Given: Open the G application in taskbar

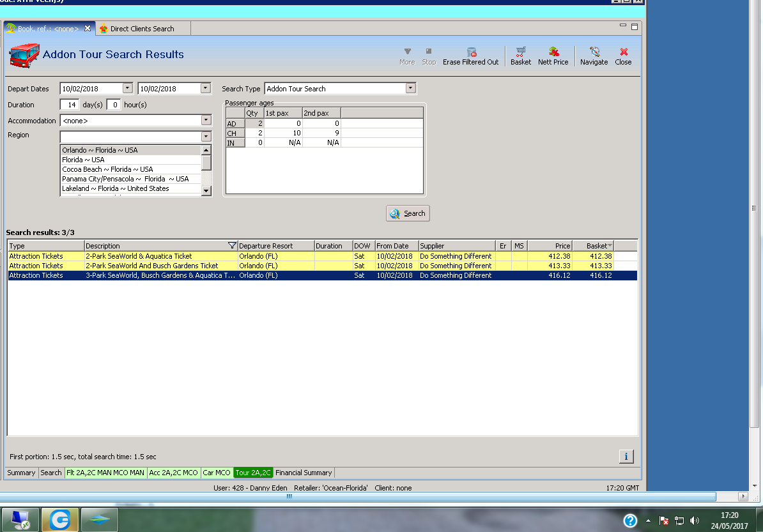Looking at the screenshot, I should (x=60, y=520).
